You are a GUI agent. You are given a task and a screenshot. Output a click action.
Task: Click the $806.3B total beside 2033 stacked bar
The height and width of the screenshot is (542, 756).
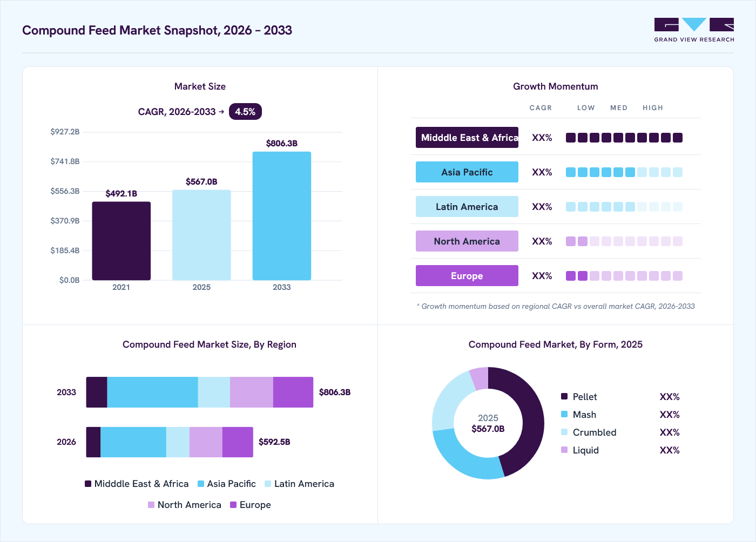[335, 392]
